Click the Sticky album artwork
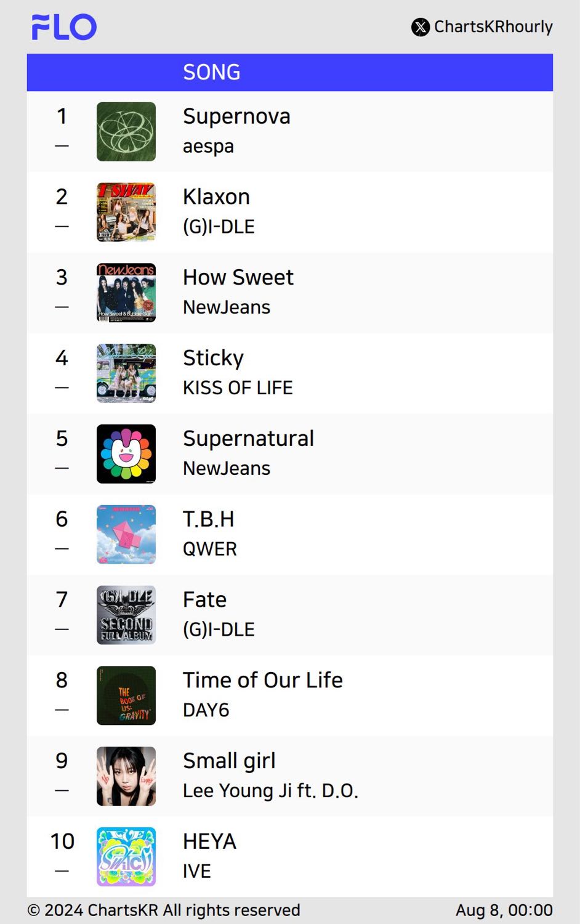580x924 pixels. pos(126,373)
